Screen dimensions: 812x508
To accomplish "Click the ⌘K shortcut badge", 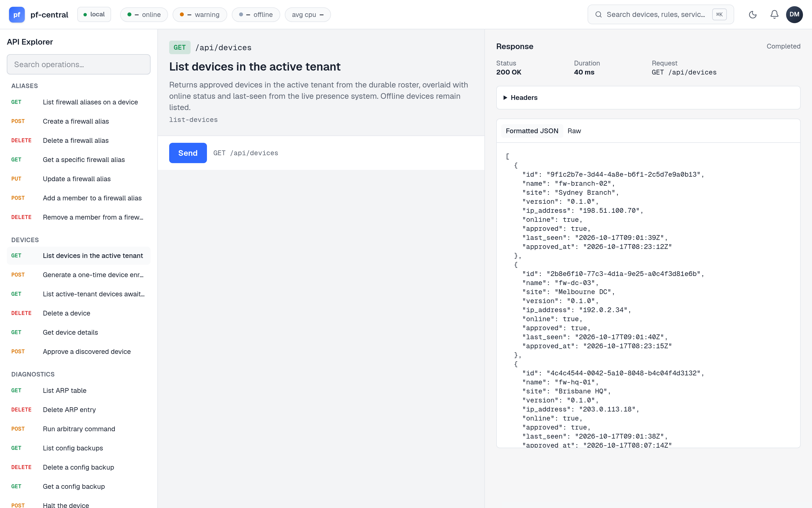I will (x=720, y=14).
